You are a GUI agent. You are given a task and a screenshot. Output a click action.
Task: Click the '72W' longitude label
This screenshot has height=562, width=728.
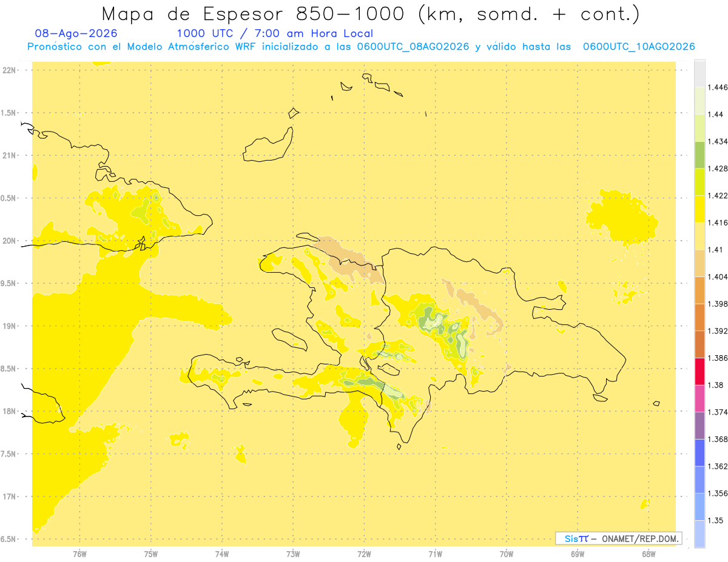point(364,554)
